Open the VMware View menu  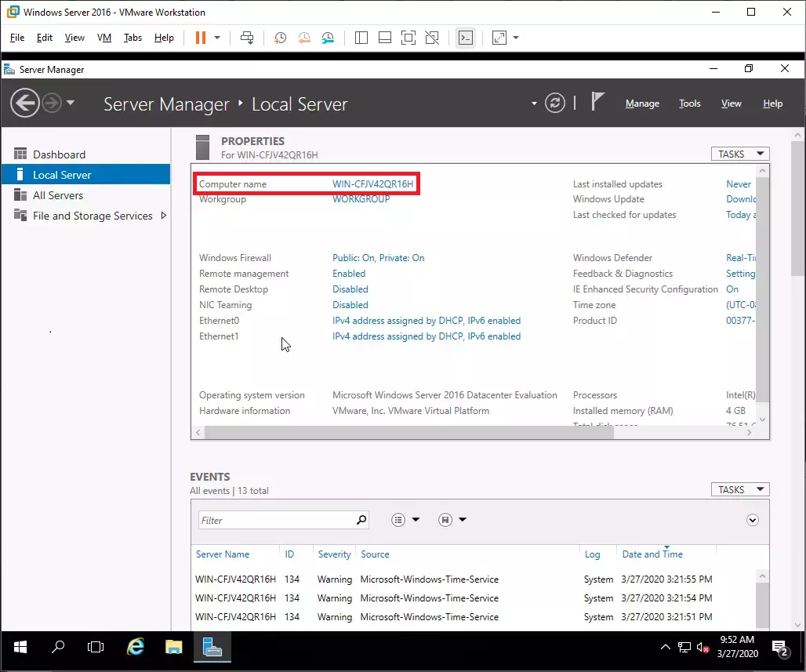pos(74,38)
